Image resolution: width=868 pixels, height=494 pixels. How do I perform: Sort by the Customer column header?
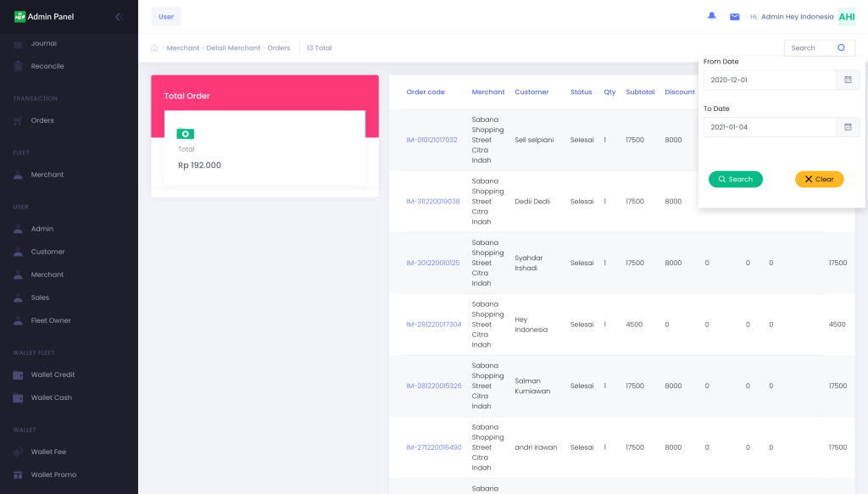coord(531,92)
